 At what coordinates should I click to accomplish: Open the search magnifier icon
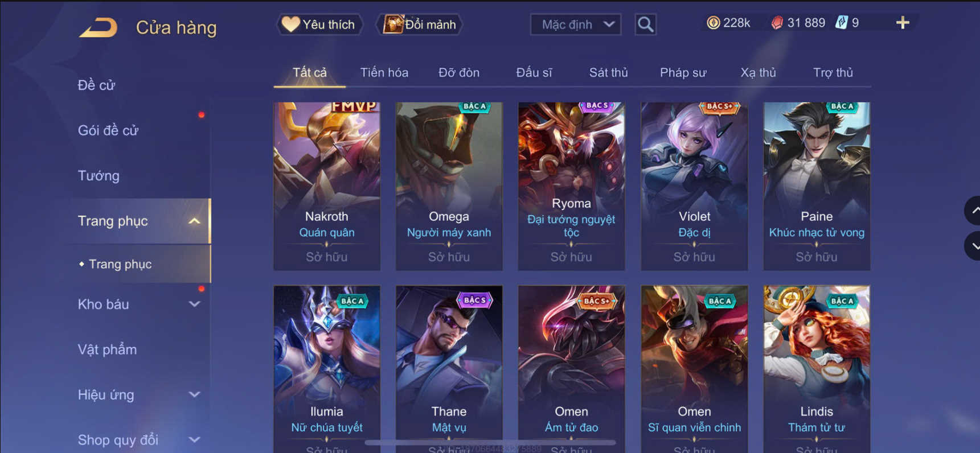click(x=645, y=24)
